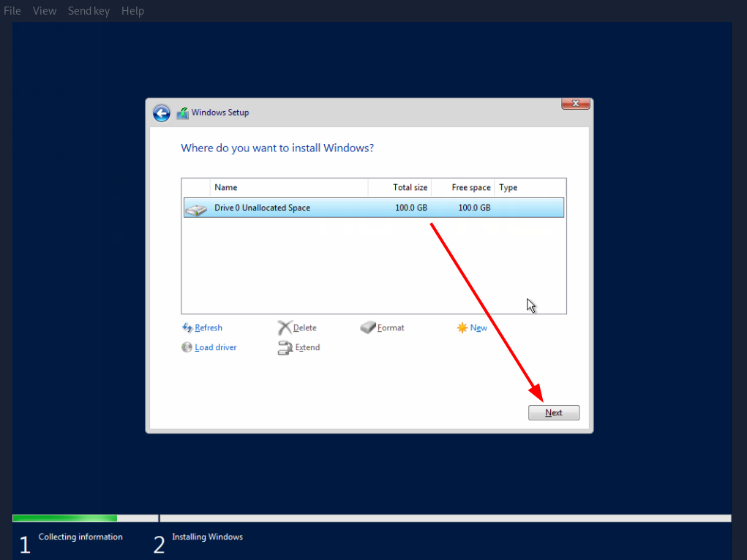747x560 pixels.
Task: Click the Extend option label
Action: point(307,347)
